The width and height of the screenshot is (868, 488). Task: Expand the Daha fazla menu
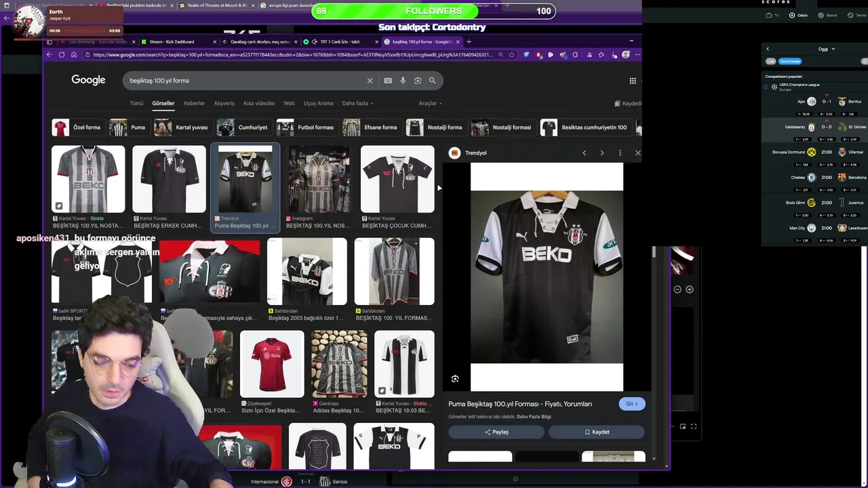pos(357,103)
